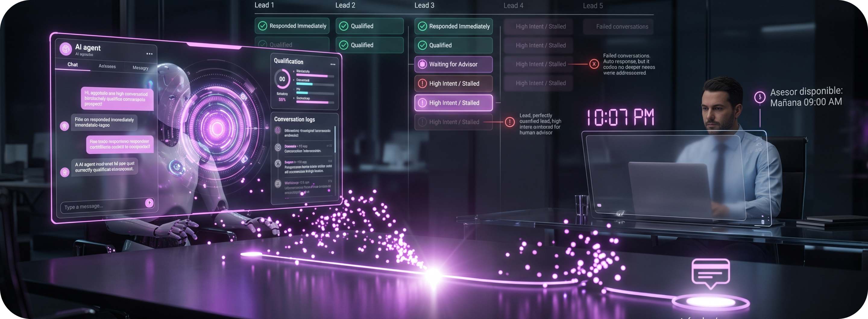Click the Waiting for Advisor status icon
This screenshot has width=868, height=319.
(x=422, y=64)
